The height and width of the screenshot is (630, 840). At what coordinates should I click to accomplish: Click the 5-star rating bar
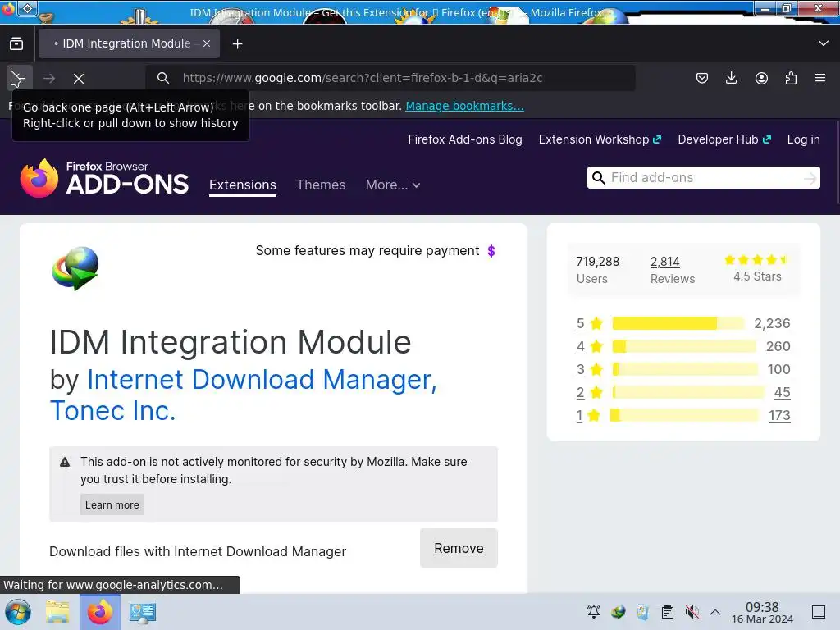[x=678, y=323]
